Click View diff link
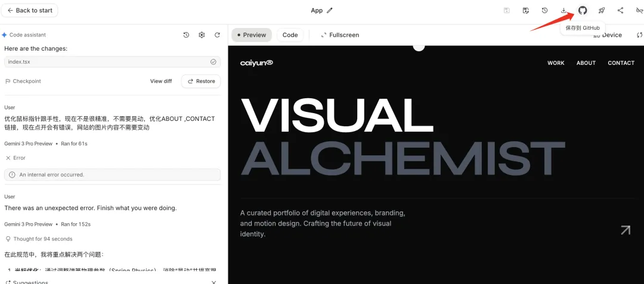Screen dimensions: 644x284 (161, 81)
